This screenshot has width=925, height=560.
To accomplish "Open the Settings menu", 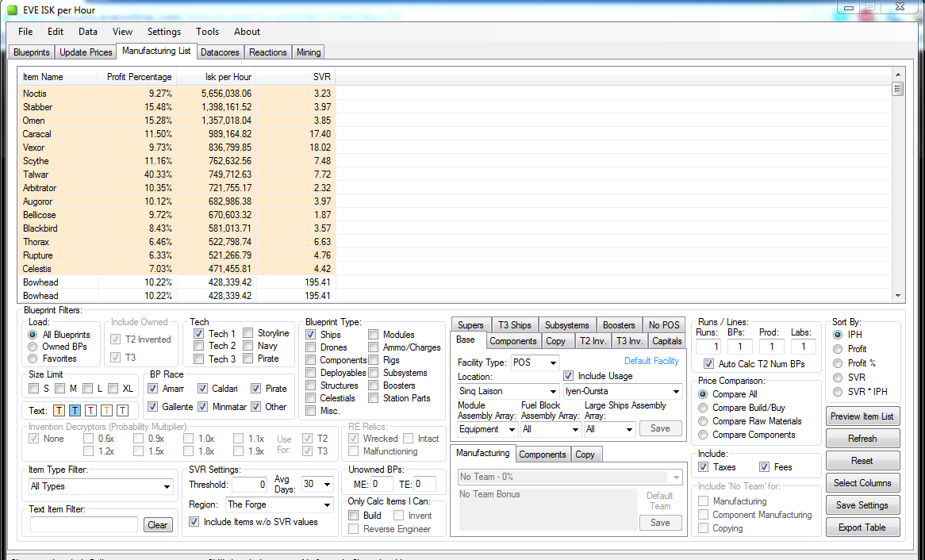I will (164, 32).
